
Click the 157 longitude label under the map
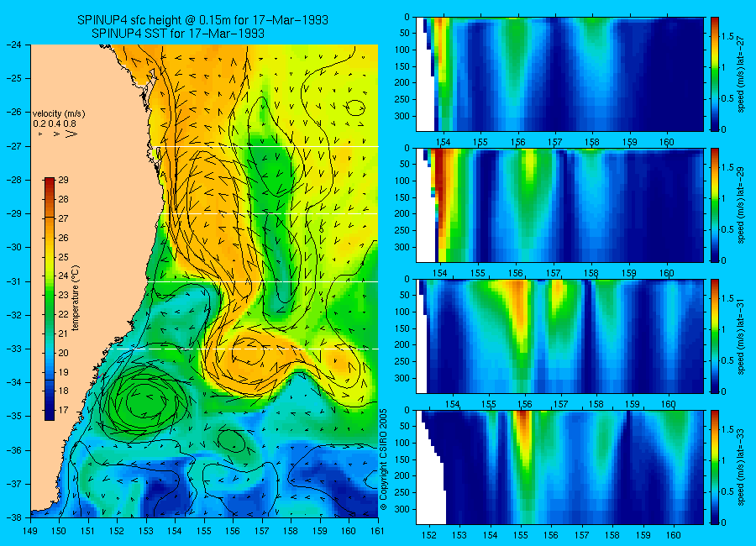coord(262,531)
